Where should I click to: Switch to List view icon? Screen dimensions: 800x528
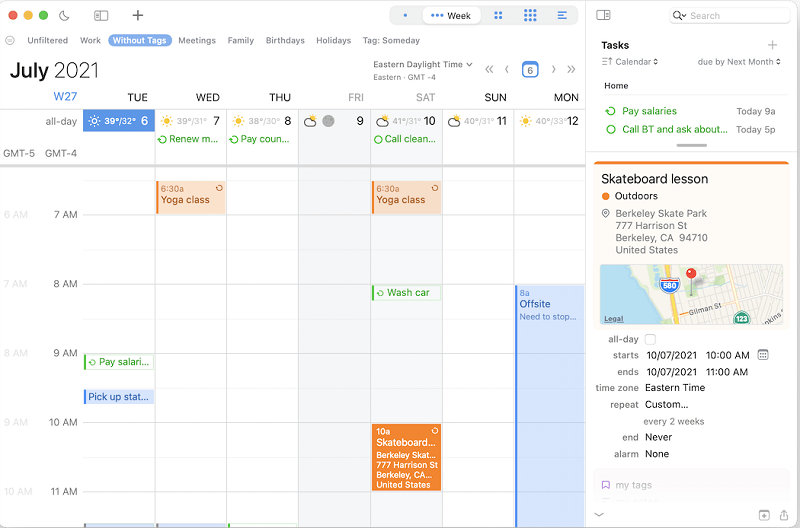pos(563,15)
